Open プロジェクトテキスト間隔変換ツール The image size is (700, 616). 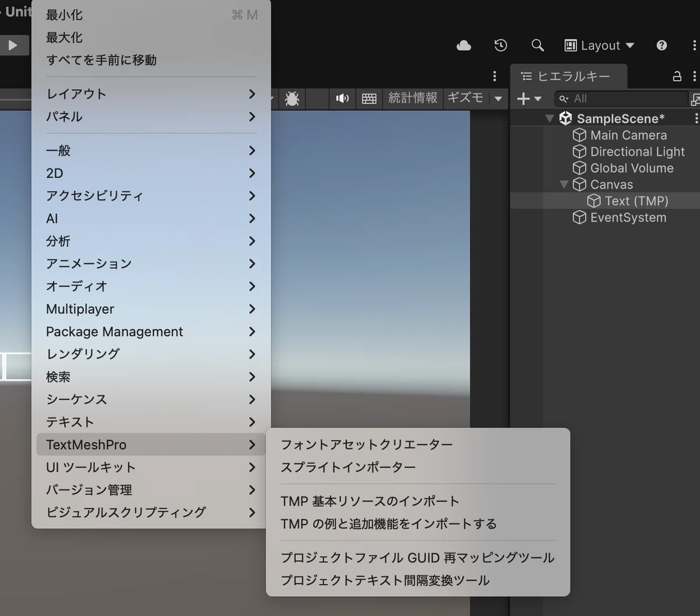point(418,580)
